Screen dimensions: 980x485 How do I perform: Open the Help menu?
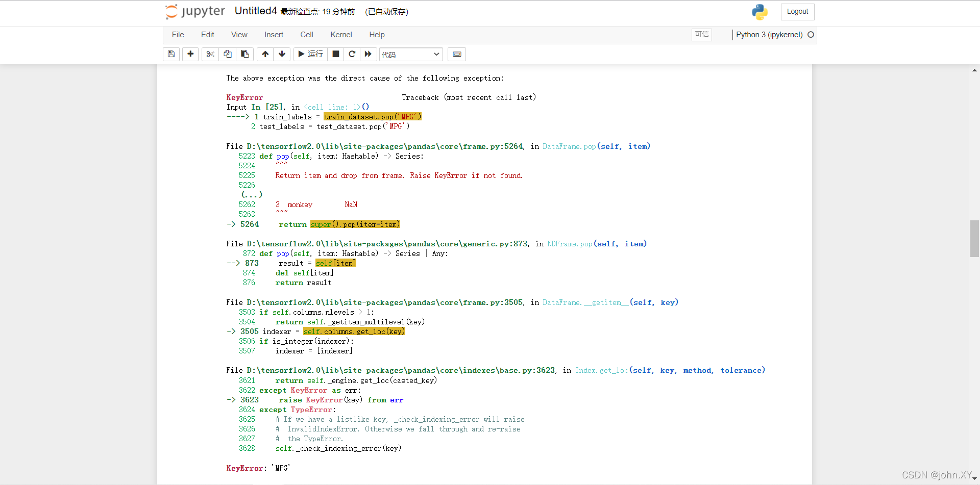click(x=377, y=35)
